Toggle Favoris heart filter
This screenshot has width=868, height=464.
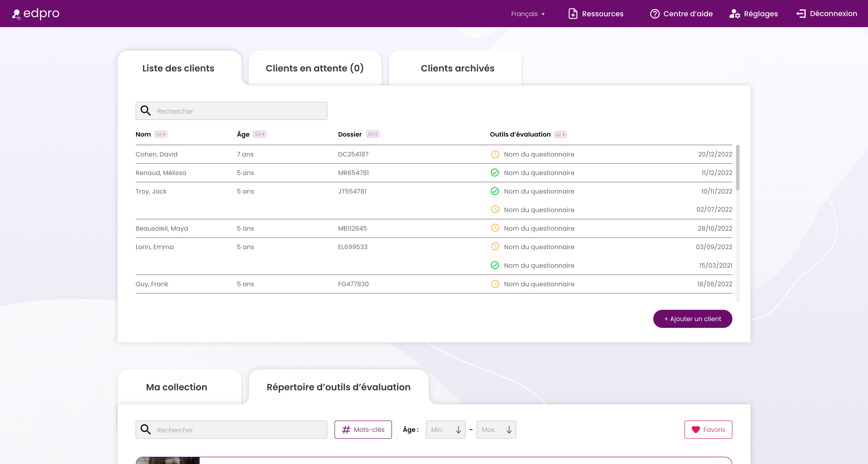coord(708,430)
